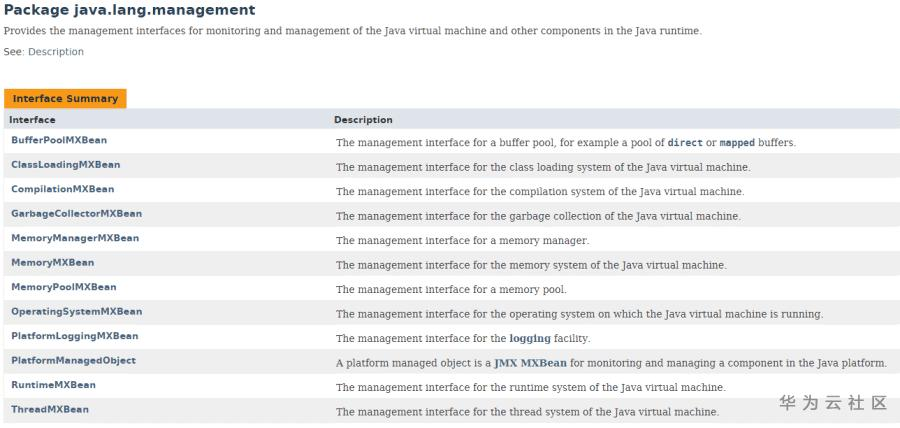Viewport: 900px width, 428px height.
Task: Click the Package java.lang.management heading
Action: [x=130, y=10]
